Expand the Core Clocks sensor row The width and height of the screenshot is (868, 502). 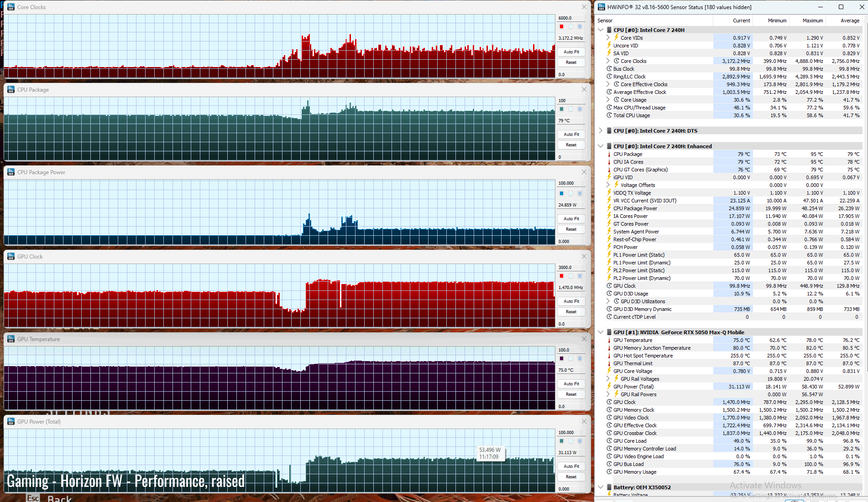click(608, 61)
